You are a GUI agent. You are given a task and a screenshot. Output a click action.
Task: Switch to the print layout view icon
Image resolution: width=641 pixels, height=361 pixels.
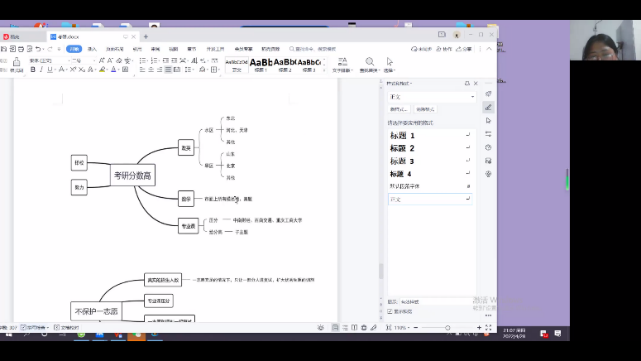335,327
